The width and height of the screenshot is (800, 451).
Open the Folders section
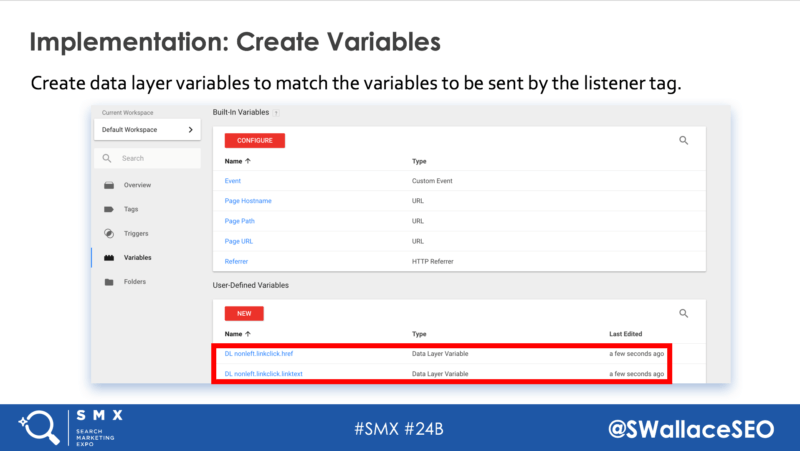point(135,282)
